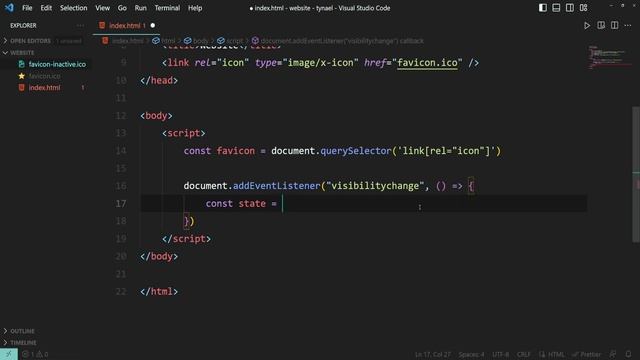This screenshot has height=360, width=640.
Task: Open Explorer views and more actions ellipsis
Action: pyautogui.click(x=80, y=25)
